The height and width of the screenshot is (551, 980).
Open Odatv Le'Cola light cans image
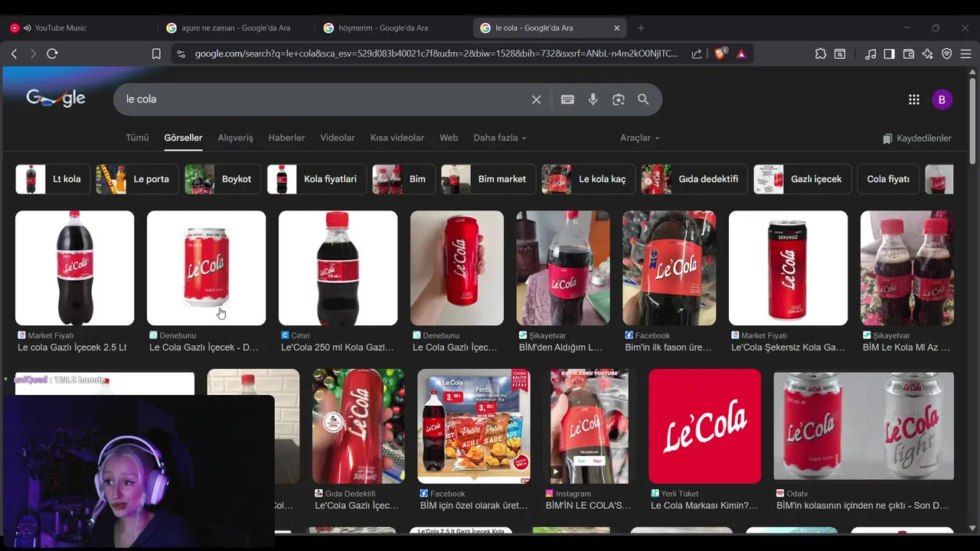864,425
